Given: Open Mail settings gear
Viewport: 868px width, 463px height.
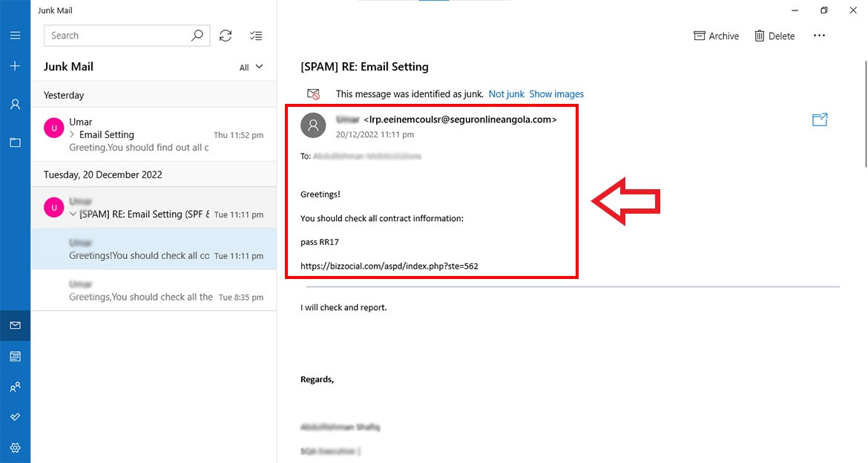Looking at the screenshot, I should pyautogui.click(x=15, y=447).
